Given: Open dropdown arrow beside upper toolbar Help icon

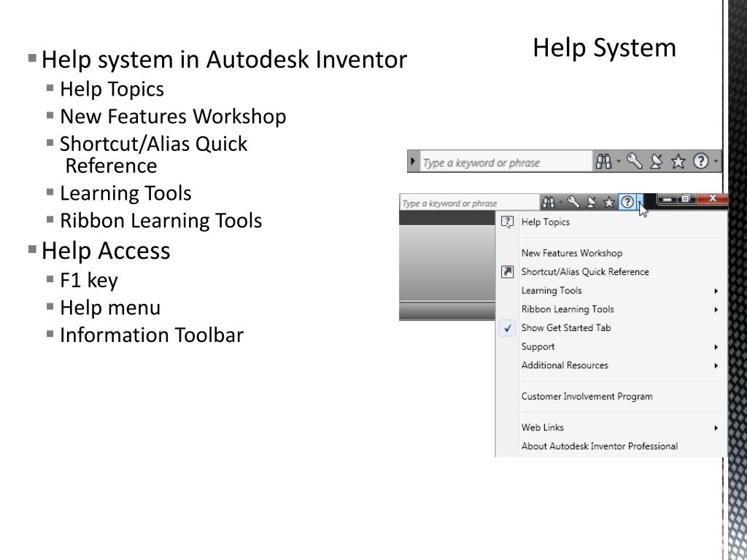Looking at the screenshot, I should click(x=716, y=161).
